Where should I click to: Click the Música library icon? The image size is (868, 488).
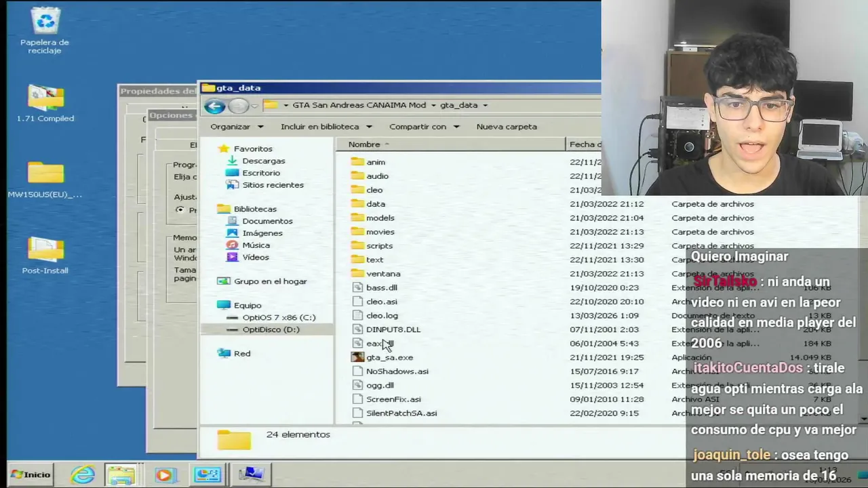click(x=232, y=245)
